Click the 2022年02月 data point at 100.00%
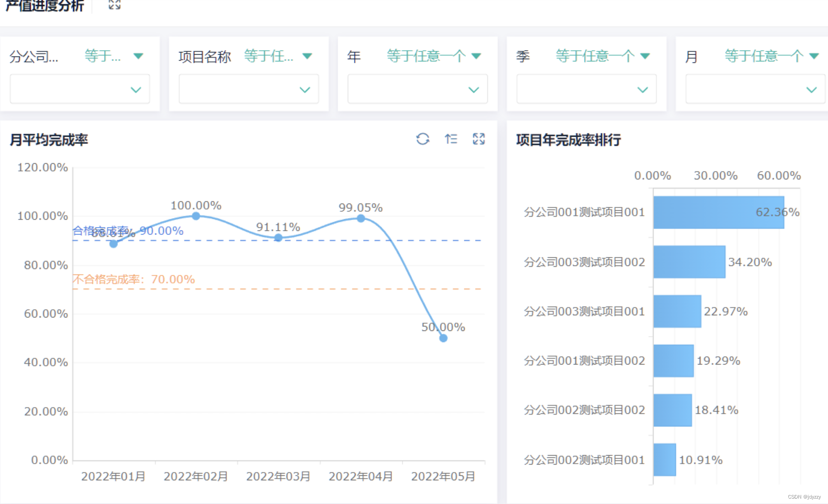This screenshot has width=828, height=504. point(196,216)
